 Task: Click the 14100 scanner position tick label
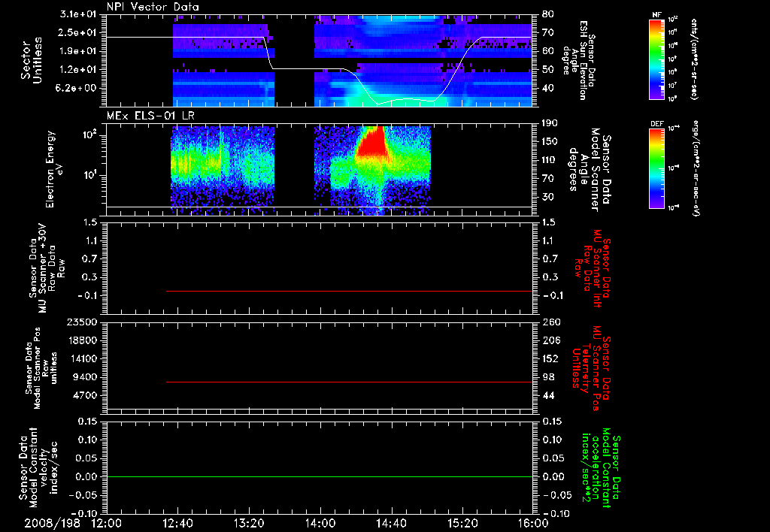tap(83, 358)
